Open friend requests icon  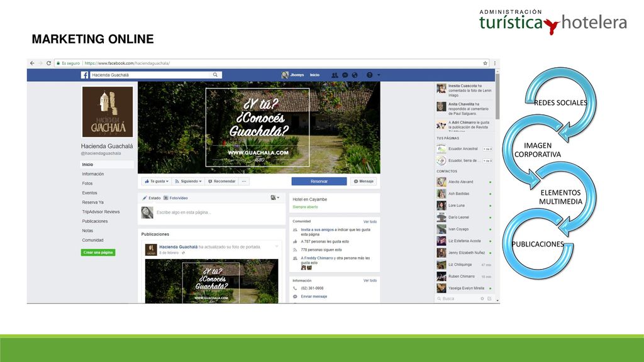pos(335,75)
